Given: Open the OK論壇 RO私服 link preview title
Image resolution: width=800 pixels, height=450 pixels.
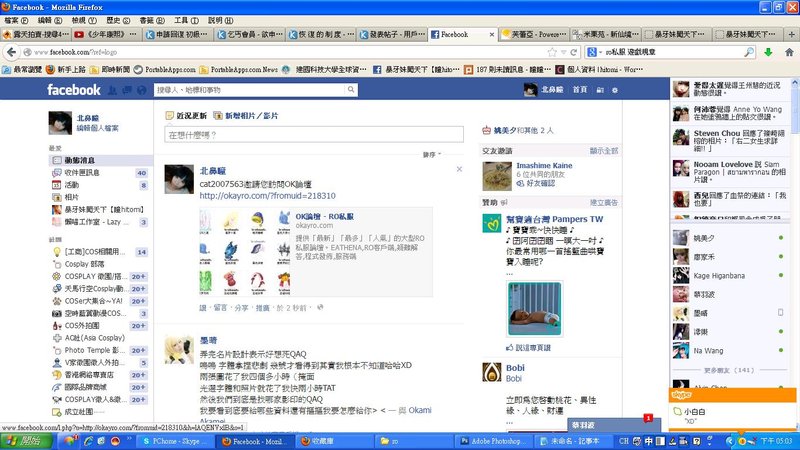Looking at the screenshot, I should tap(324, 216).
